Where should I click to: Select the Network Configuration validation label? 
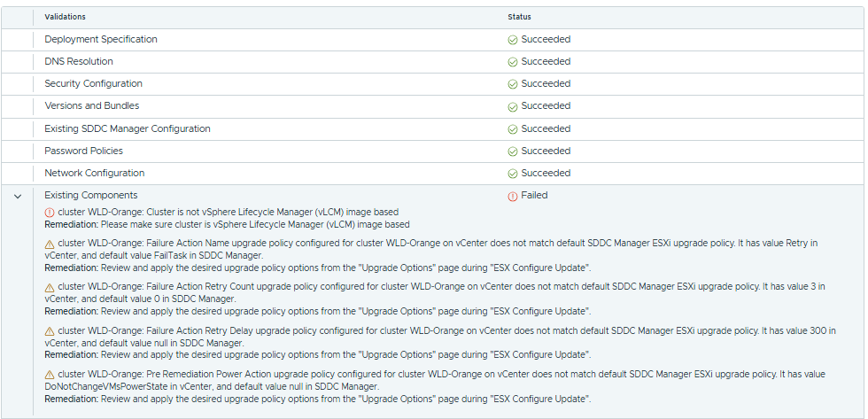[94, 173]
